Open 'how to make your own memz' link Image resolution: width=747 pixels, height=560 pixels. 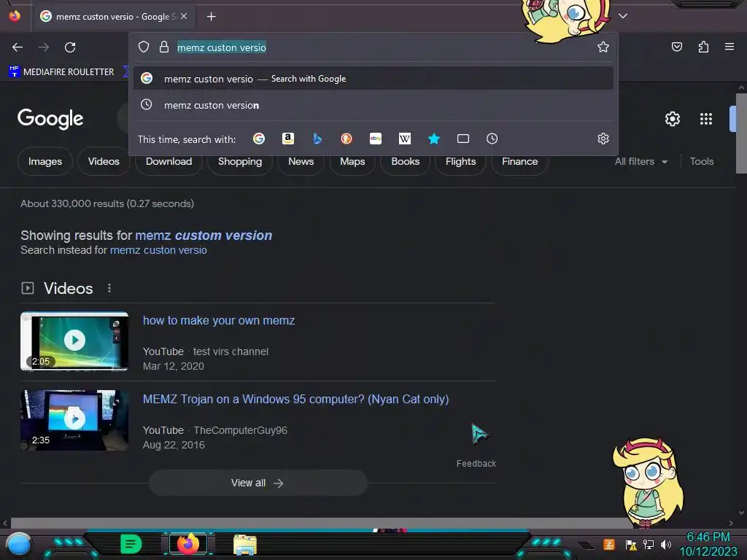[x=219, y=321]
